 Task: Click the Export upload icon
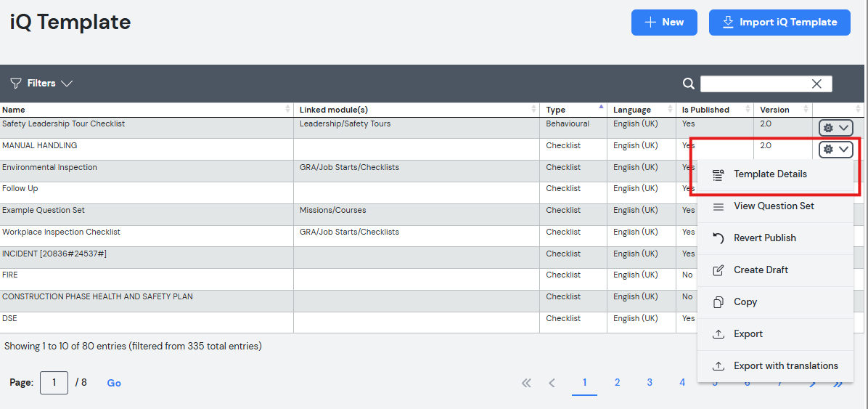(x=718, y=334)
